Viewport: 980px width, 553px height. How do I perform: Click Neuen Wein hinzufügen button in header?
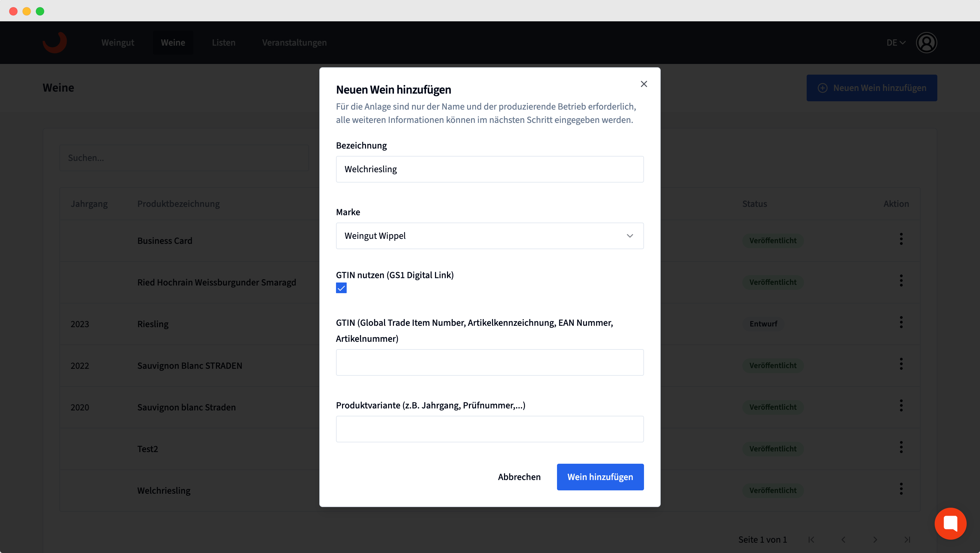[x=872, y=88]
